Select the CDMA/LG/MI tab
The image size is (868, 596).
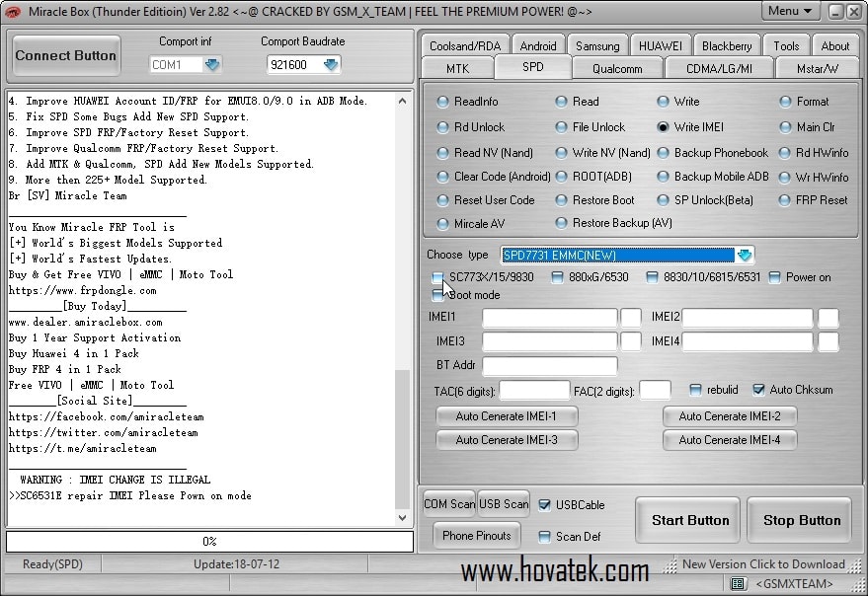pyautogui.click(x=719, y=69)
